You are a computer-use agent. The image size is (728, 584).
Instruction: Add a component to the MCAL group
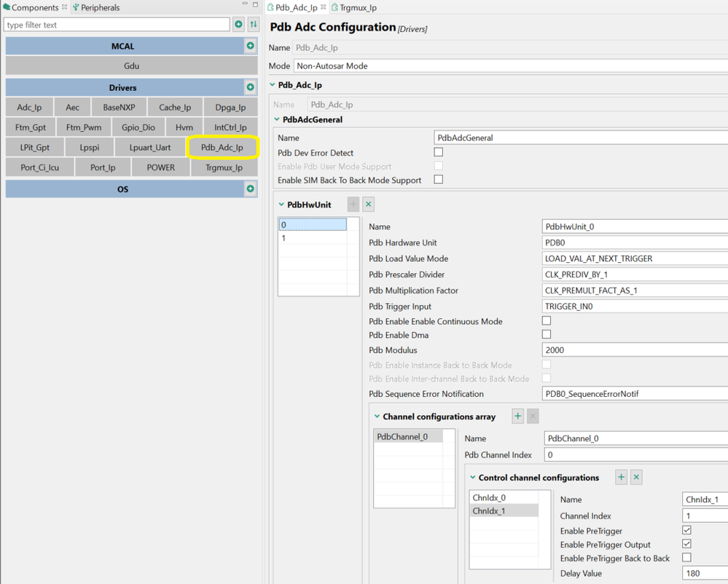pos(250,45)
